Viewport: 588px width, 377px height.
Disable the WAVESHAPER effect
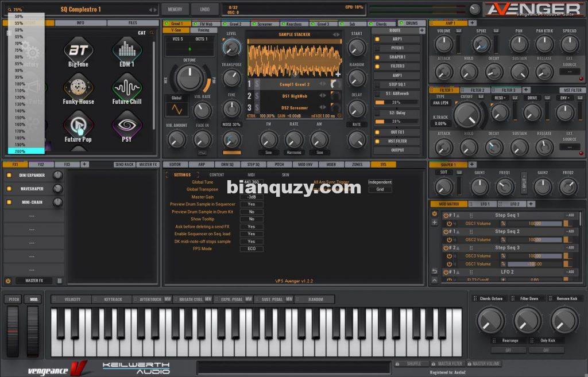click(x=9, y=189)
